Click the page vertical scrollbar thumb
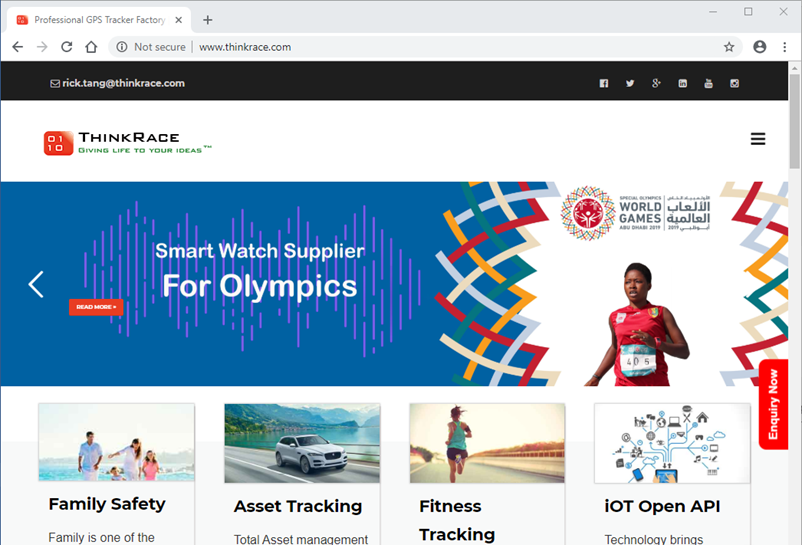This screenshot has height=545, width=802. (x=794, y=121)
